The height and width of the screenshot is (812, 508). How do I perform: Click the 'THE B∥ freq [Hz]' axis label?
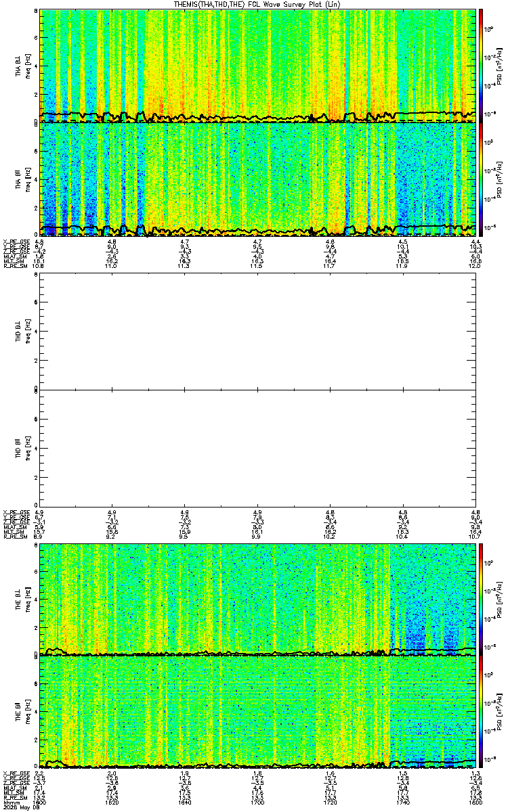[23, 712]
